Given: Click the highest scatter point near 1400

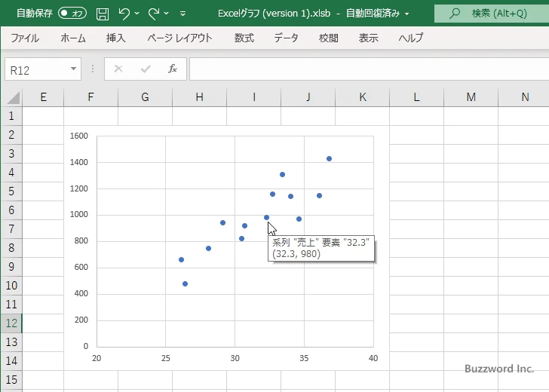Looking at the screenshot, I should tap(329, 159).
